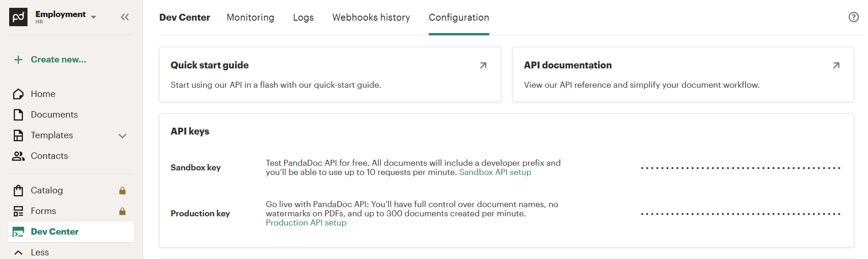Click the Quick start guide arrow icon

click(x=483, y=65)
